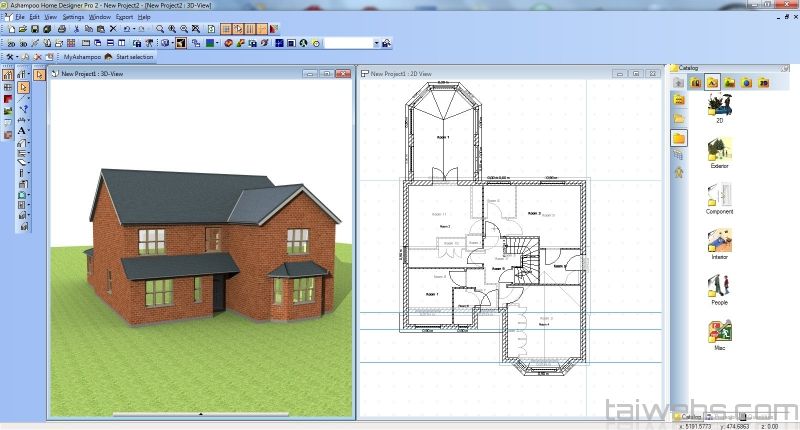Click the Start selection button

[x=128, y=57]
